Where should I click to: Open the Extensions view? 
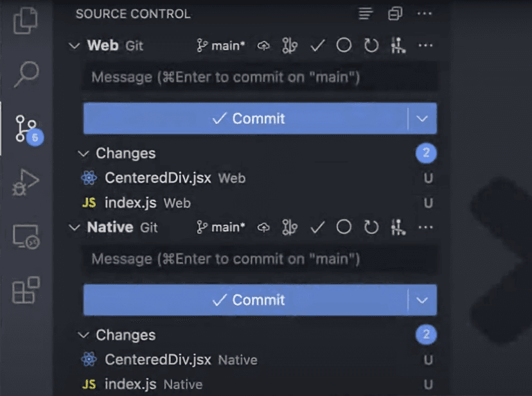[x=26, y=291]
